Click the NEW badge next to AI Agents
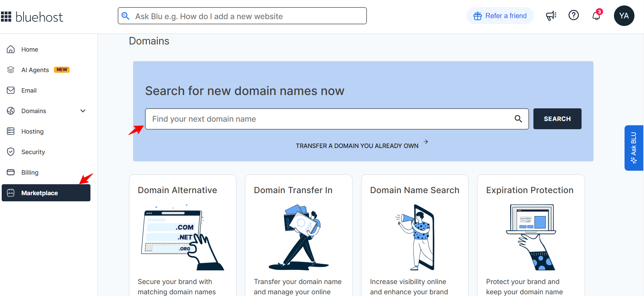This screenshot has width=644, height=296. pos(62,70)
